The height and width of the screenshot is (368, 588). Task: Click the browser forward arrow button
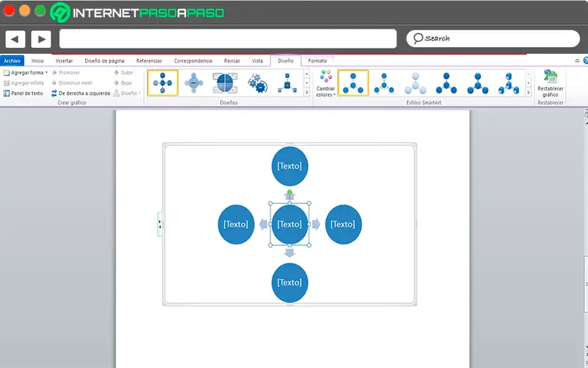[x=41, y=39]
